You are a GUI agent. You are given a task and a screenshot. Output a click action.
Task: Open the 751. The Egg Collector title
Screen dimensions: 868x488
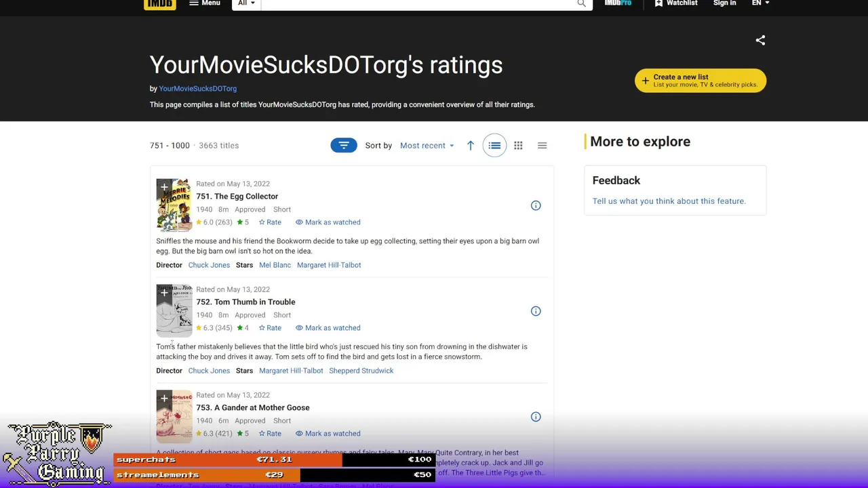click(x=237, y=197)
